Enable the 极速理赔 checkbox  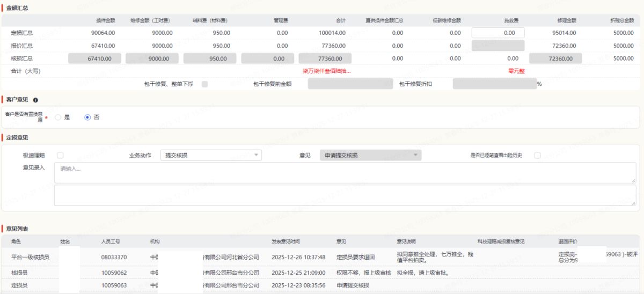[x=60, y=156]
